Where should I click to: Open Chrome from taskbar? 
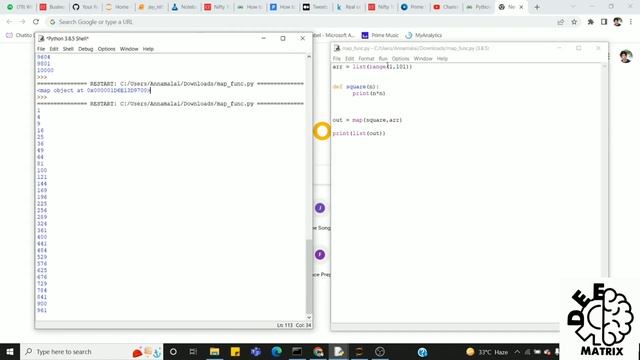click(318, 351)
